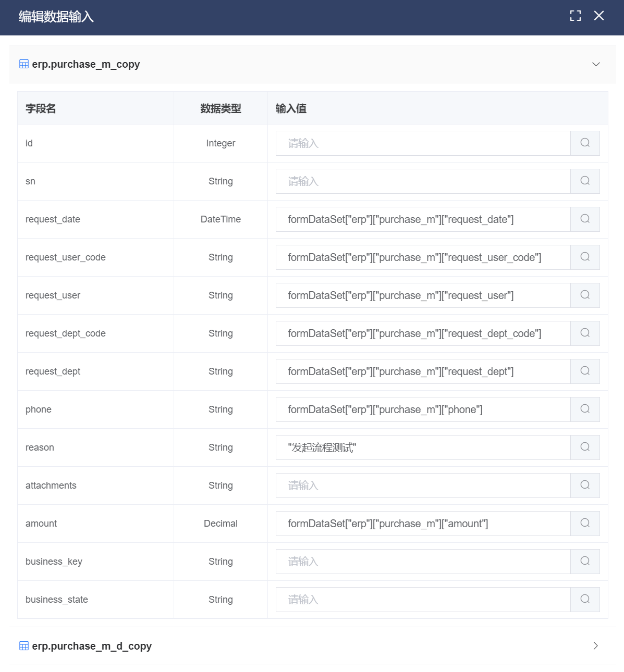Click search icon beside request_dept value
Viewport: 624px width, 672px height.
585,371
